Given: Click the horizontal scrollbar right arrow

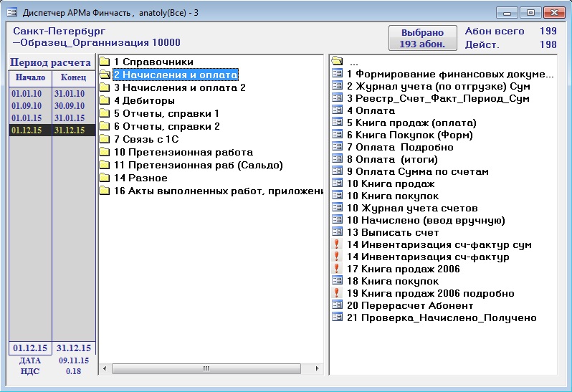Looking at the screenshot, I should click(318, 368).
